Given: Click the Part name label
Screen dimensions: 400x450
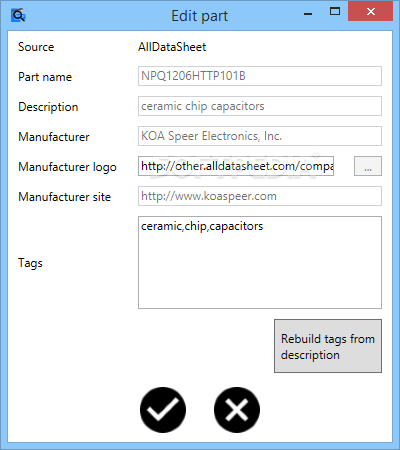Looking at the screenshot, I should tap(45, 77).
